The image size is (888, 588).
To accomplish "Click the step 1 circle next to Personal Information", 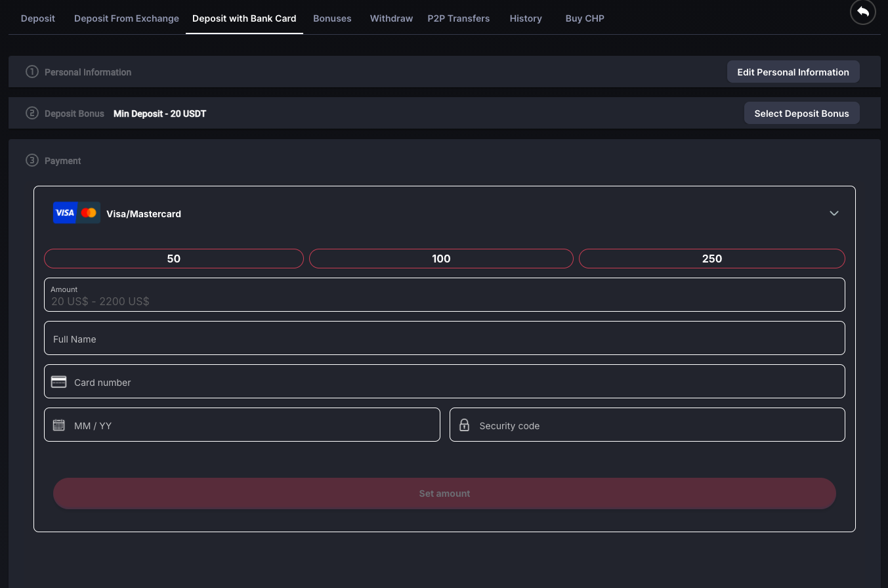I will coord(32,72).
